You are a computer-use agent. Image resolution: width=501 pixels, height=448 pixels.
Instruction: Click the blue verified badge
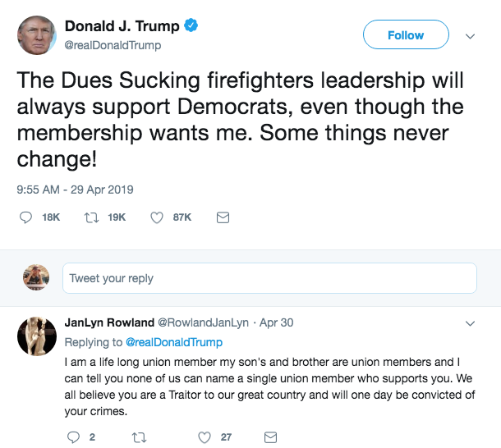[191, 26]
